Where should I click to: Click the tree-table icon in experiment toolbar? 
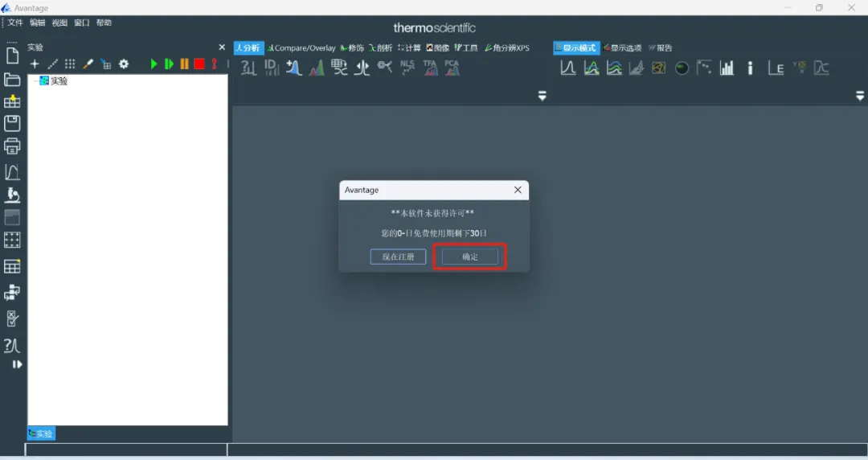coord(106,64)
